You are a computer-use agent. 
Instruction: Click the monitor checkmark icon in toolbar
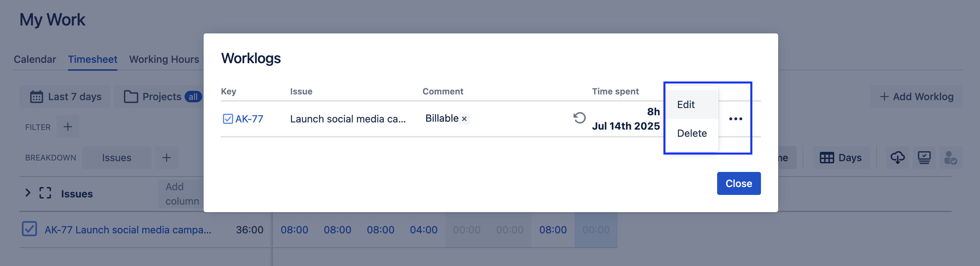click(x=924, y=158)
